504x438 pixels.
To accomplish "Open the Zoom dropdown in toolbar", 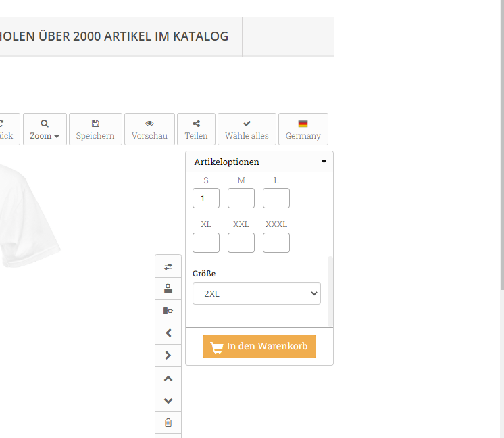I will tap(45, 129).
